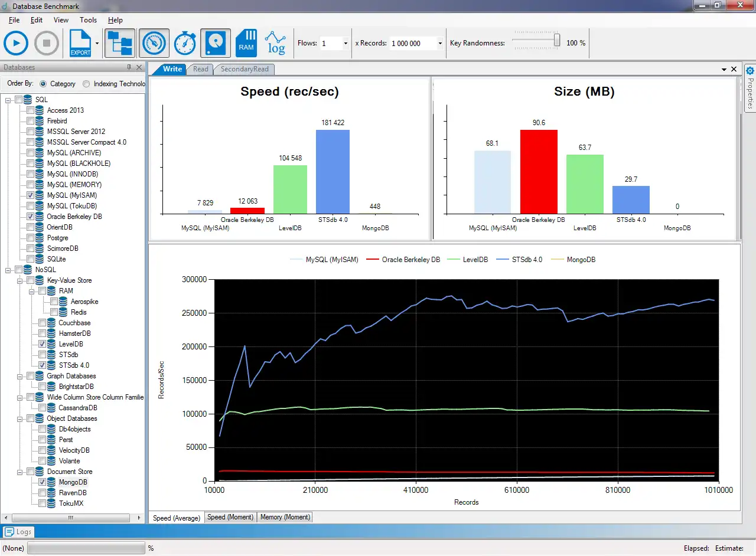Open the Records count dropdown
Viewport: 756px width, 556px height.
pos(440,43)
